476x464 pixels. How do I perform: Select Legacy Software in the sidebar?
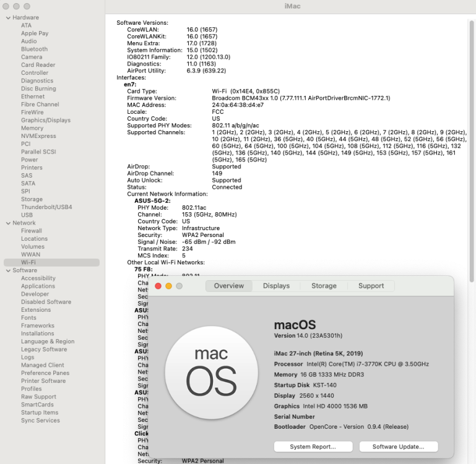tap(44, 349)
